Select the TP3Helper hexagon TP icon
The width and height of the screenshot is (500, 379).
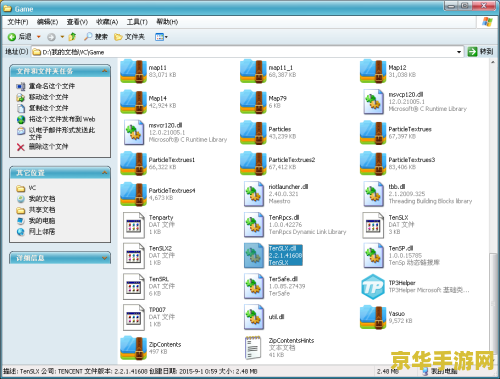click(x=373, y=287)
